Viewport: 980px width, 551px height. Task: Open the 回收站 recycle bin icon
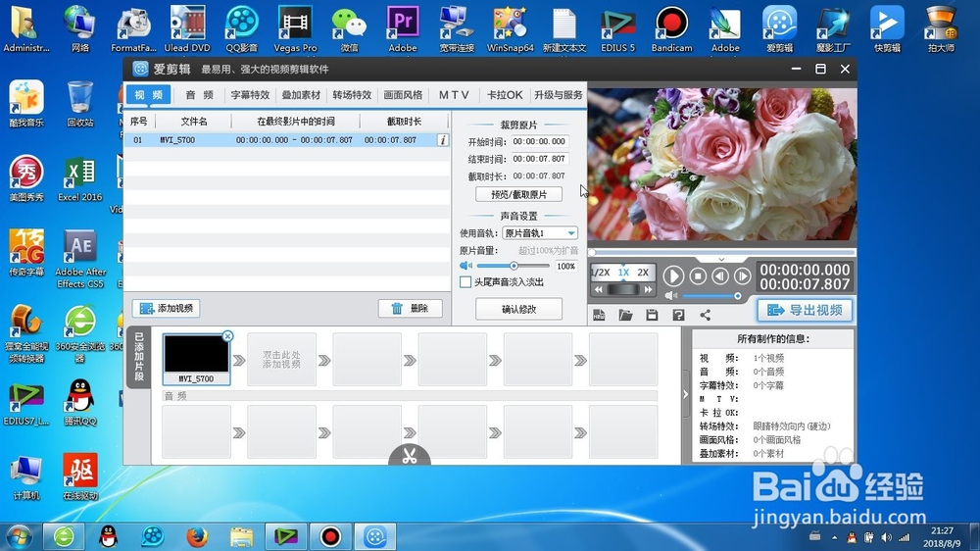pos(80,104)
